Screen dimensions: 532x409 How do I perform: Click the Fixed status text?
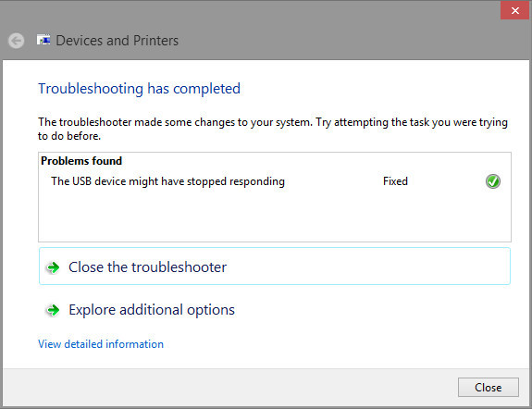pos(395,181)
